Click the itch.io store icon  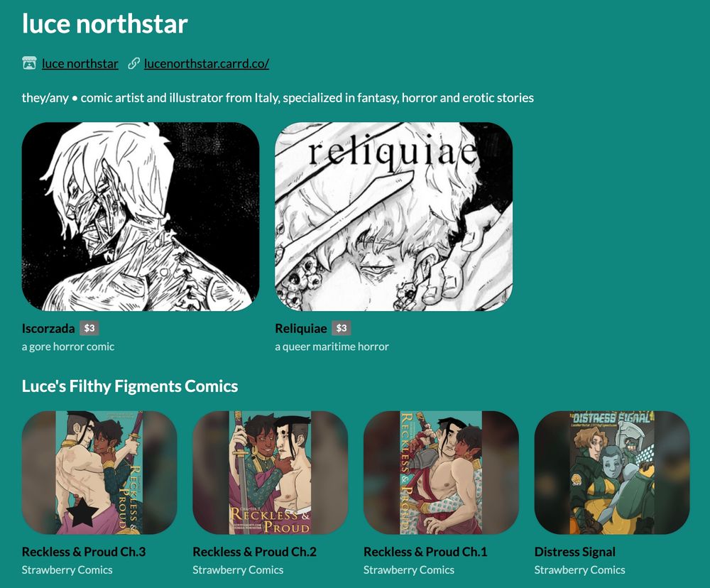(29, 63)
